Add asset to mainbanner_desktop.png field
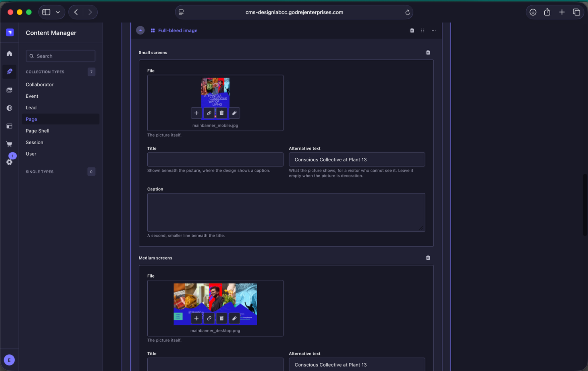Viewport: 588px width, 371px height. (x=196, y=318)
